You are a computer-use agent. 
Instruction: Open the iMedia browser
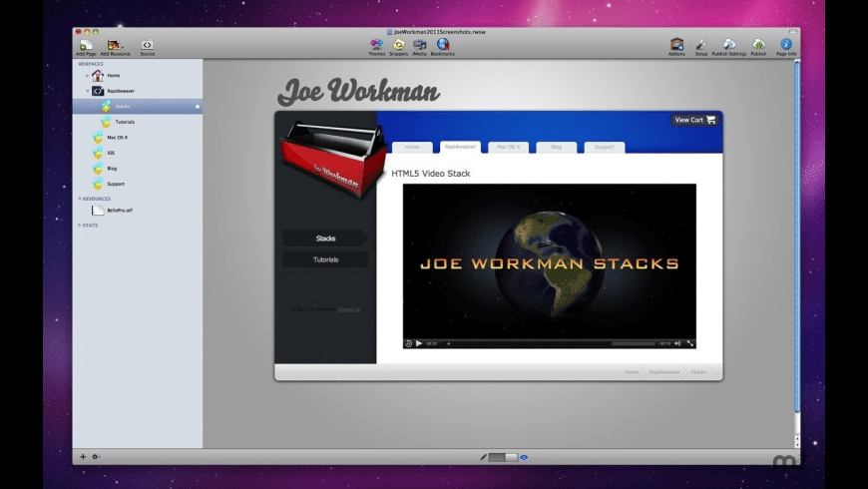(x=420, y=47)
